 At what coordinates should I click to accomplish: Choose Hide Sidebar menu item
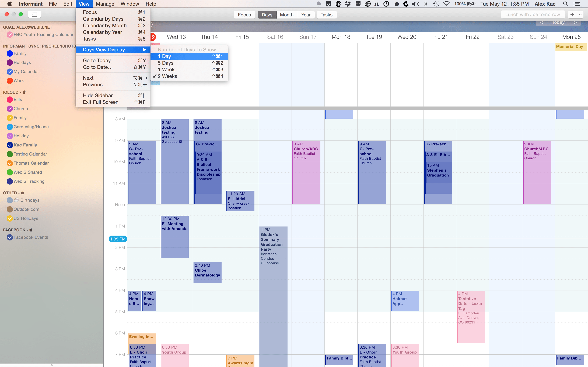[x=98, y=95]
